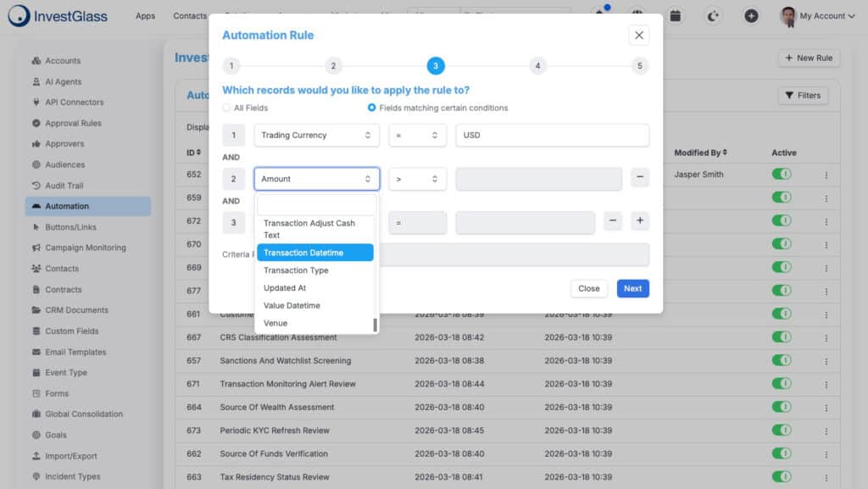Open Custom Fields in sidebar
The height and width of the screenshot is (489, 868).
[x=65, y=331]
